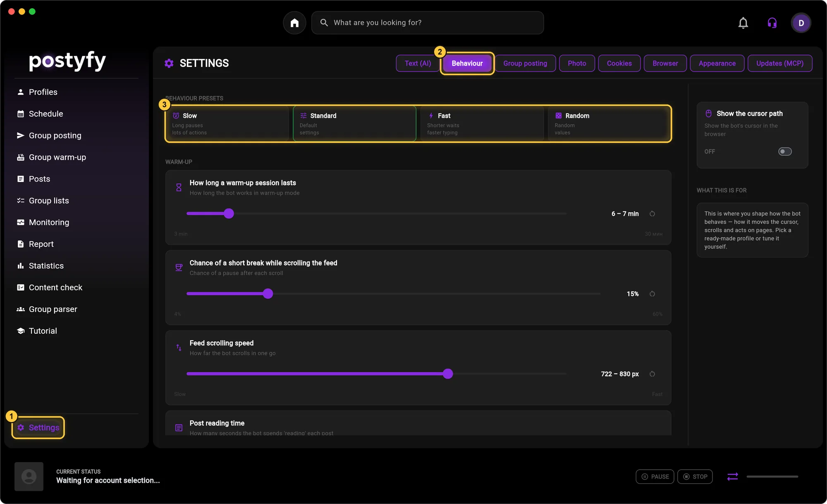
Task: Switch to the Browser tab
Action: click(665, 63)
